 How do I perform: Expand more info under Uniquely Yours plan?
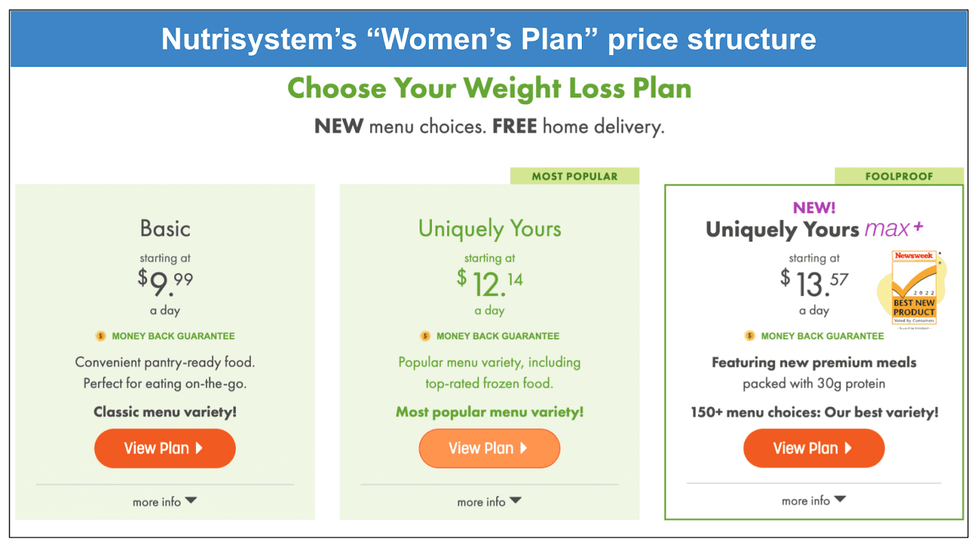click(489, 501)
